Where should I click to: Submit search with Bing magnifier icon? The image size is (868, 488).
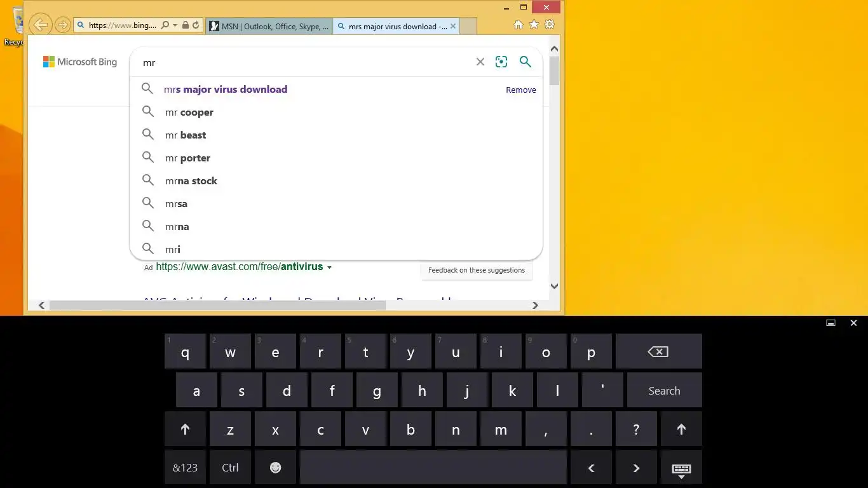pyautogui.click(x=526, y=62)
